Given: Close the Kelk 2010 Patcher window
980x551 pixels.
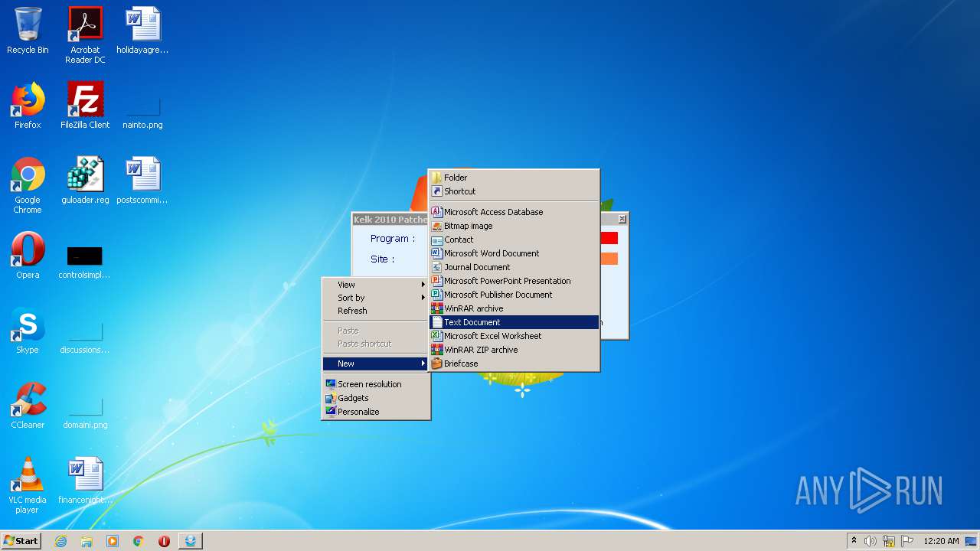Looking at the screenshot, I should tap(622, 219).
